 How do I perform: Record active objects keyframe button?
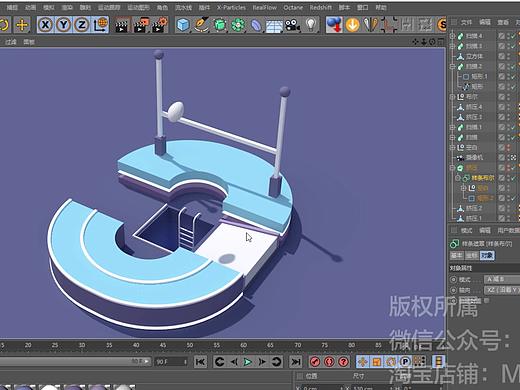315,362
